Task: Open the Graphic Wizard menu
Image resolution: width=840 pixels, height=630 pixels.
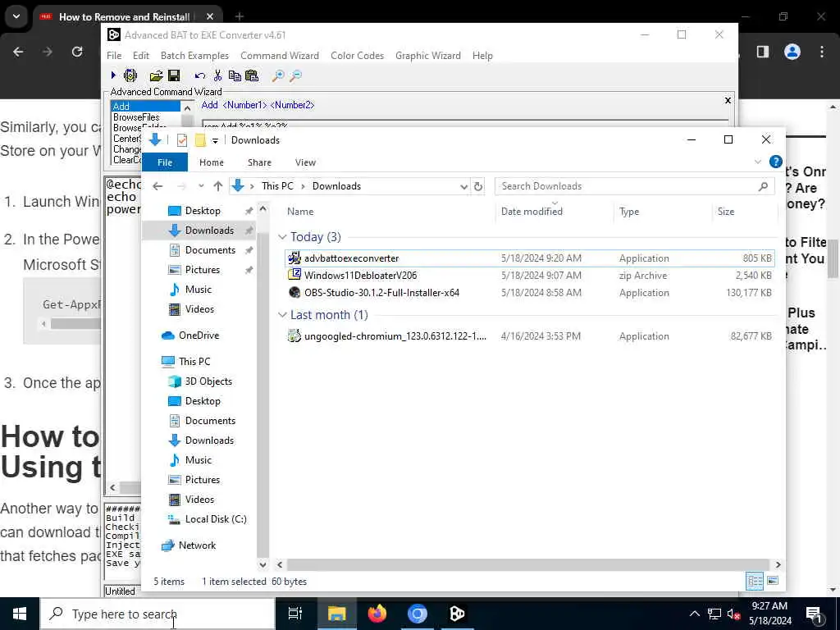Action: (x=428, y=56)
